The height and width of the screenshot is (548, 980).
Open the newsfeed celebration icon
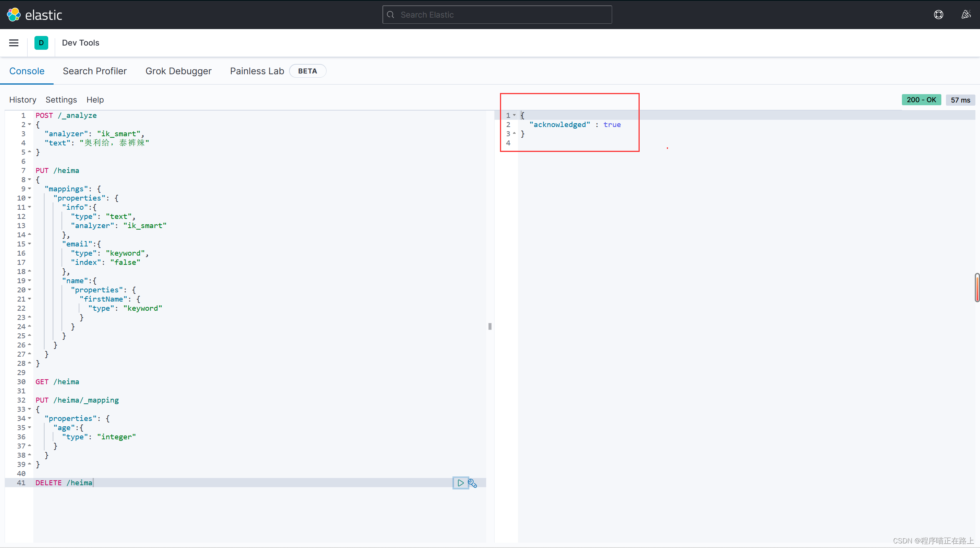[966, 15]
